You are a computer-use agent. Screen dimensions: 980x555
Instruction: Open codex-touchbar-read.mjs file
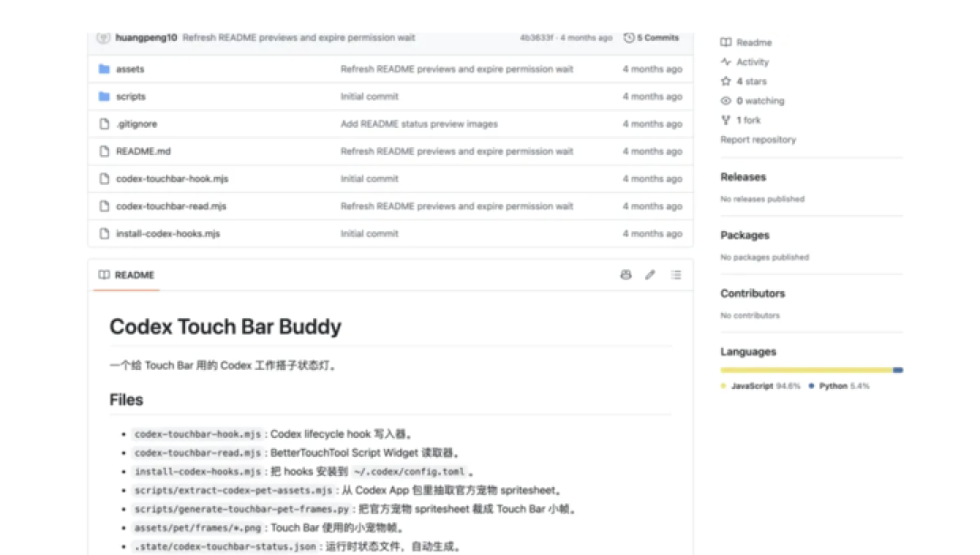[171, 206]
